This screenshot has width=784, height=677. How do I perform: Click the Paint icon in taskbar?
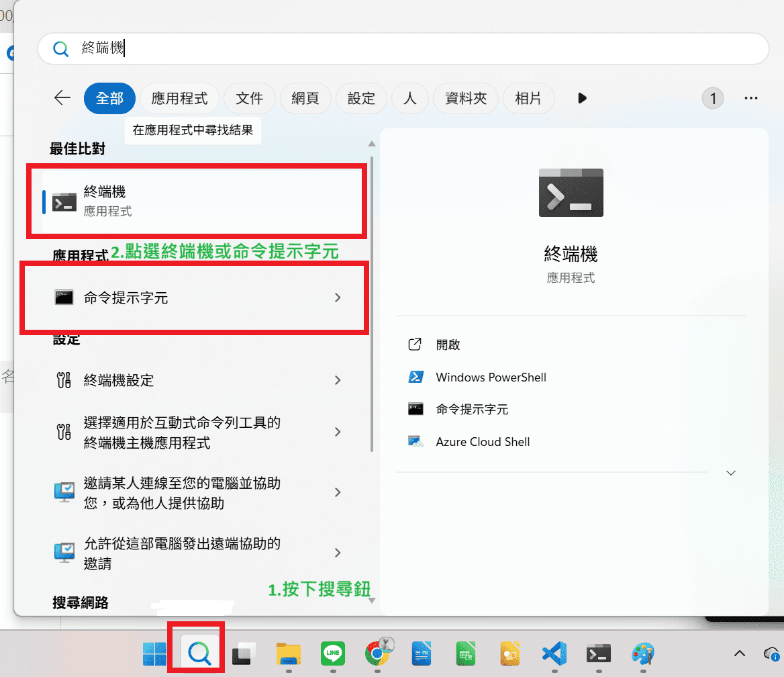[x=643, y=652]
